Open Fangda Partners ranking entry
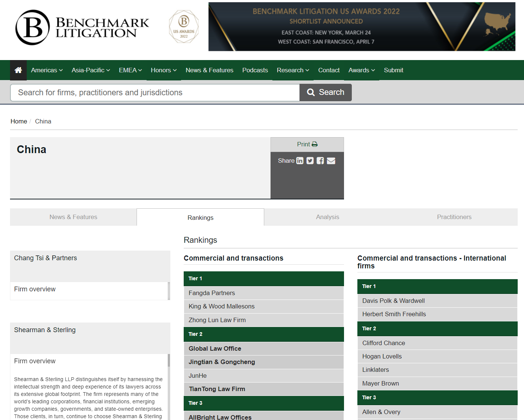The height and width of the screenshot is (420, 524). tap(263, 293)
